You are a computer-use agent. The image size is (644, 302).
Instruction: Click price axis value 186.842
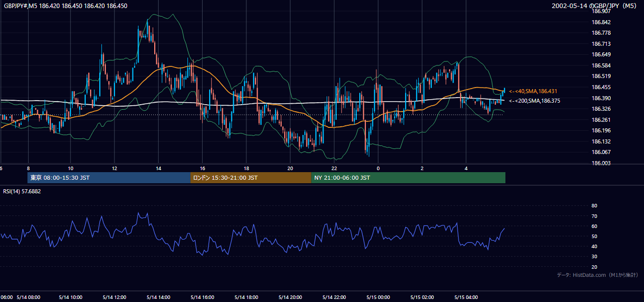point(601,22)
